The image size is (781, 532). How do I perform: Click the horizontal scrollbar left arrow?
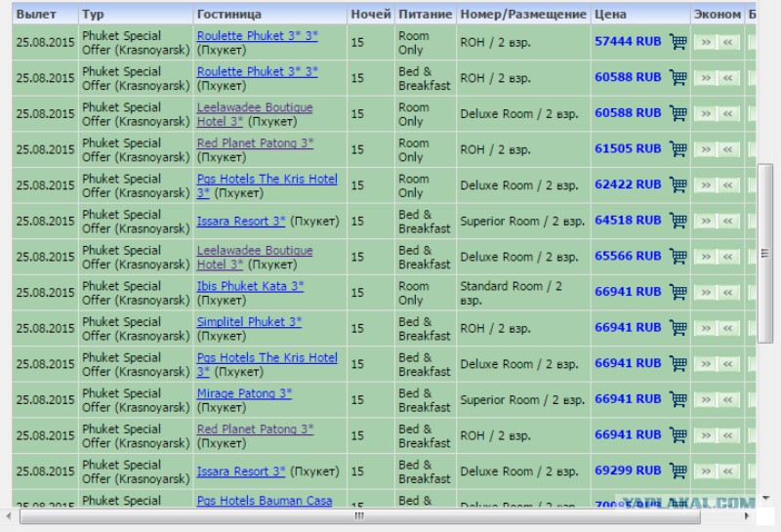coord(9,516)
